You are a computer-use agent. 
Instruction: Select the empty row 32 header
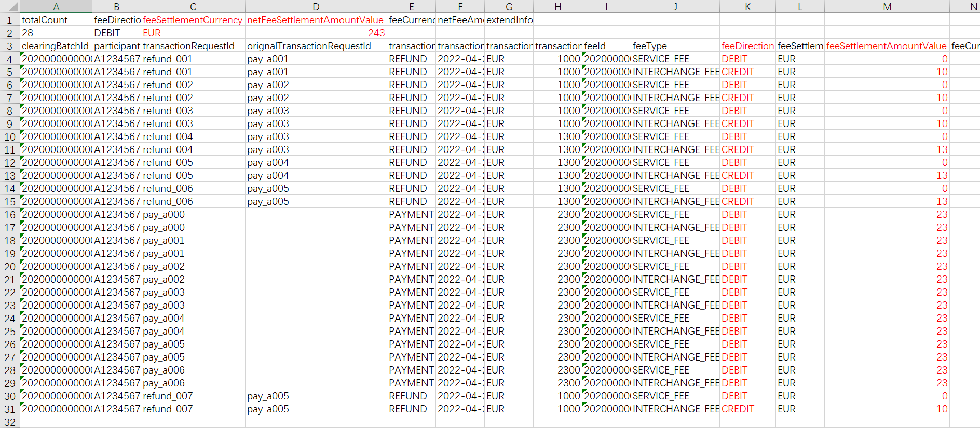tap(9, 422)
